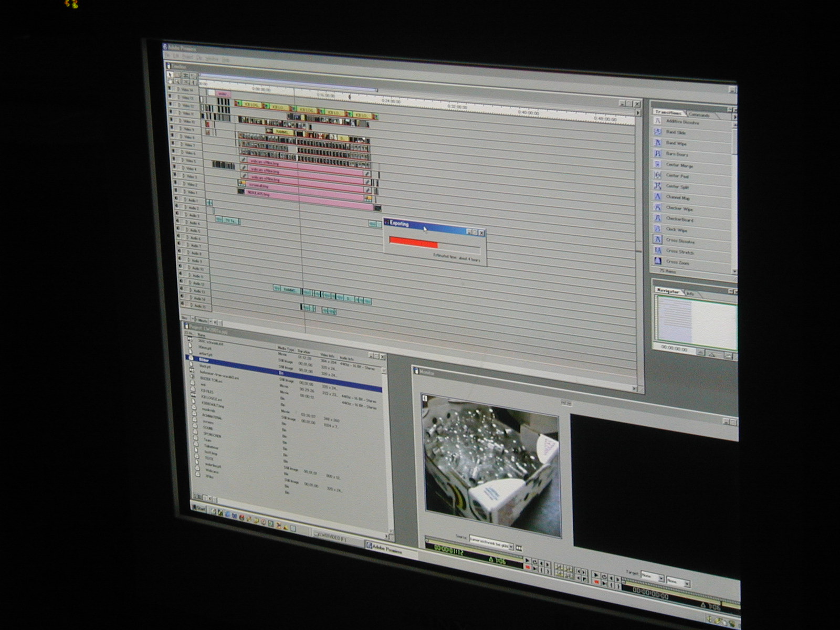Open the Source clip dropdown in Monitor
The width and height of the screenshot is (840, 630).
511,547
